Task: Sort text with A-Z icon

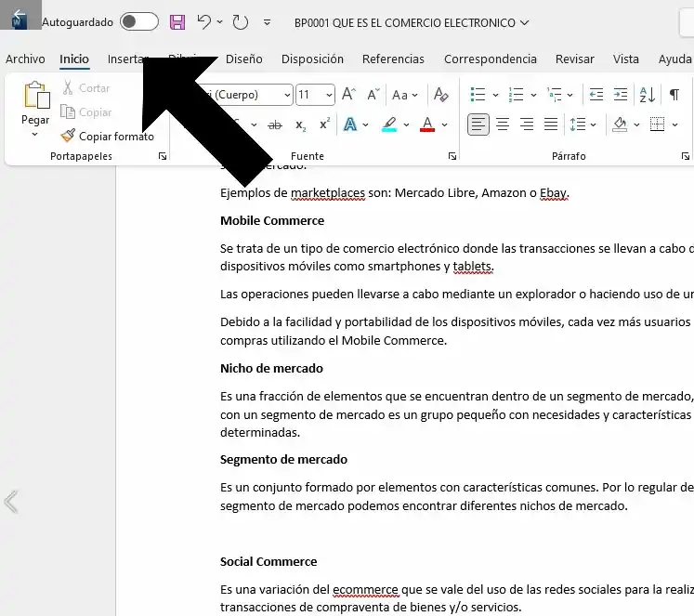Action: click(648, 94)
